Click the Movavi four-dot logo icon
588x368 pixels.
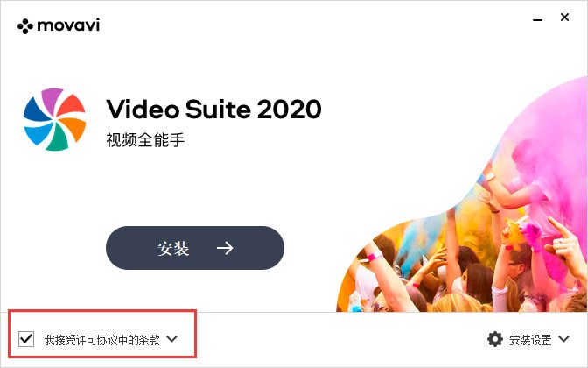tap(25, 26)
